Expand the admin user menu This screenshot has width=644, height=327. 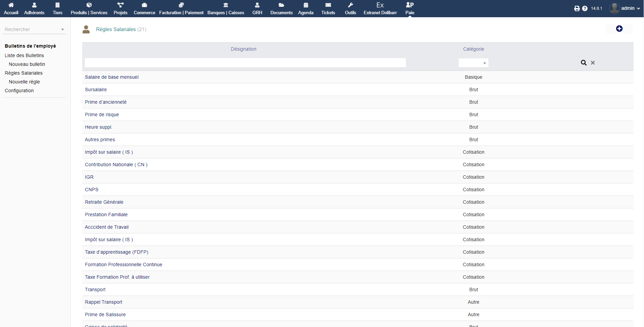[625, 8]
